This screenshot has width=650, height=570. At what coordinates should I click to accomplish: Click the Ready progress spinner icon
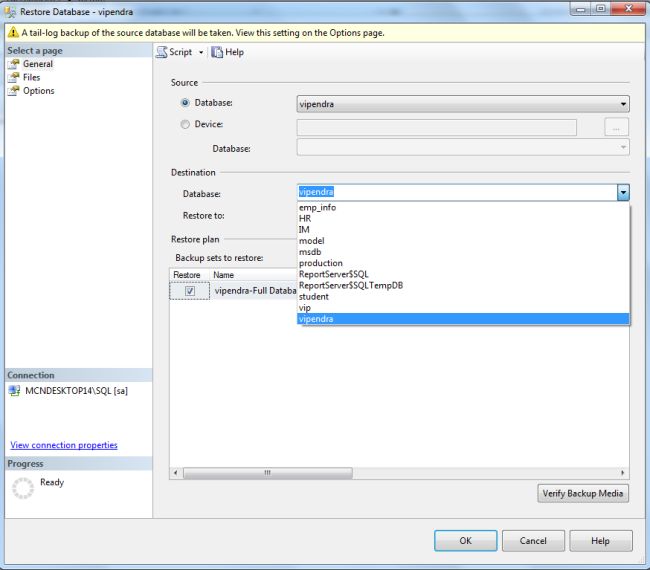pos(23,488)
